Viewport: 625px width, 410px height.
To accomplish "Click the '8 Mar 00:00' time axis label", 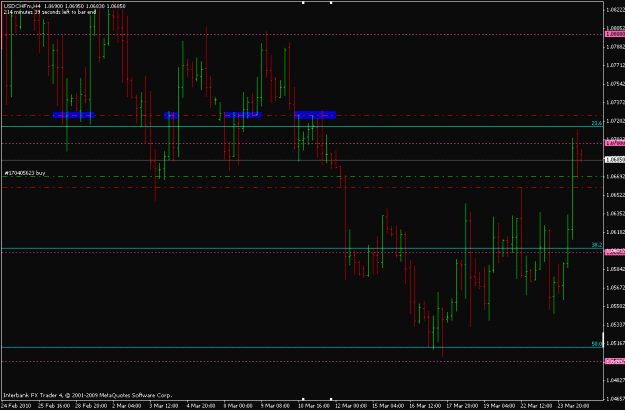I will click(238, 406).
